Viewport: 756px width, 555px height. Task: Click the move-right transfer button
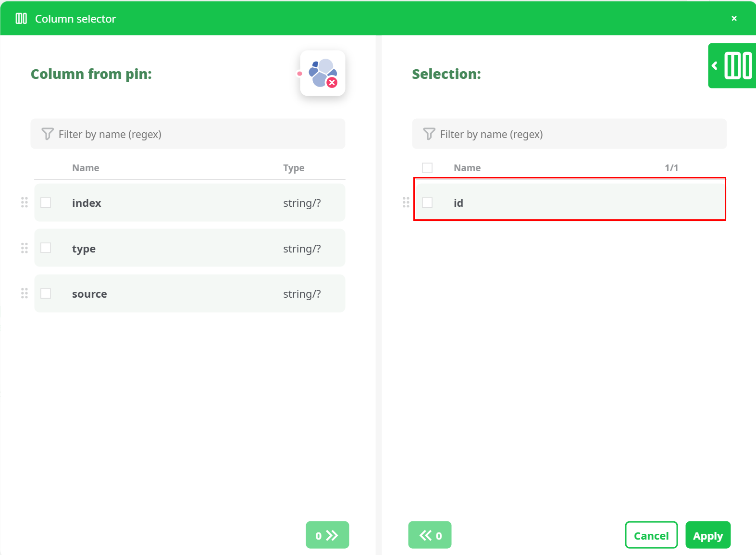pos(327,535)
